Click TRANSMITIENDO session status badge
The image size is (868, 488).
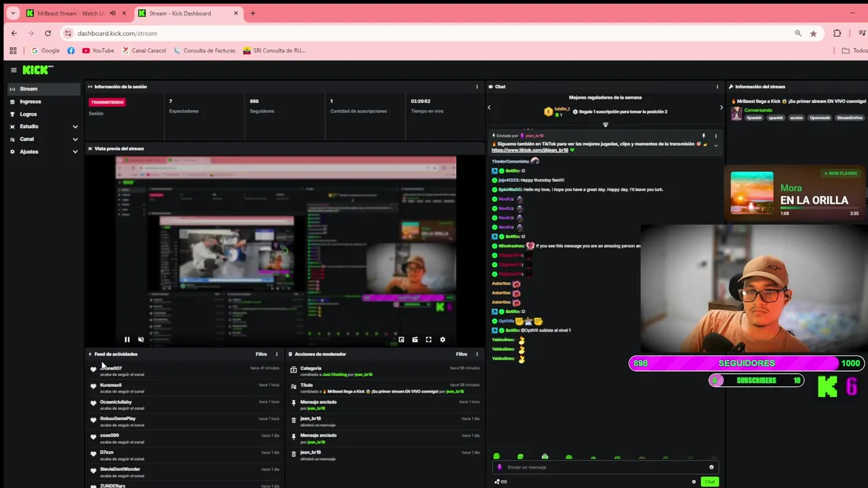(x=107, y=102)
